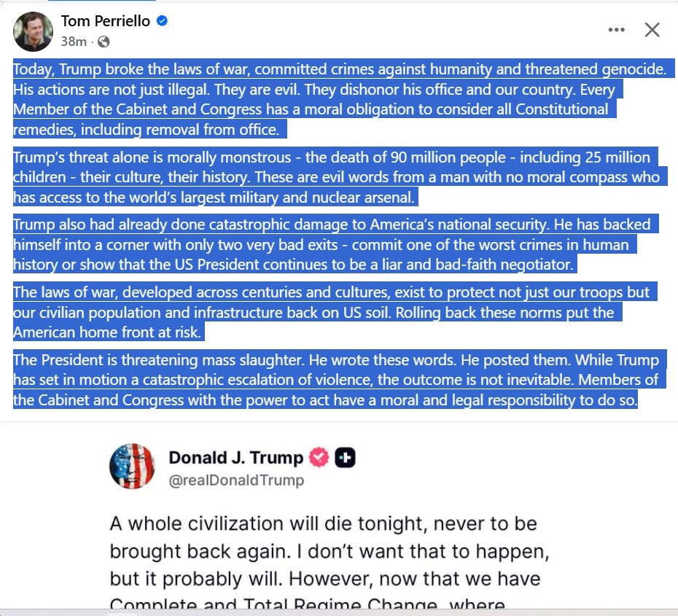The image size is (678, 616).
Task: Click the 38m post timestamp
Action: point(74,42)
